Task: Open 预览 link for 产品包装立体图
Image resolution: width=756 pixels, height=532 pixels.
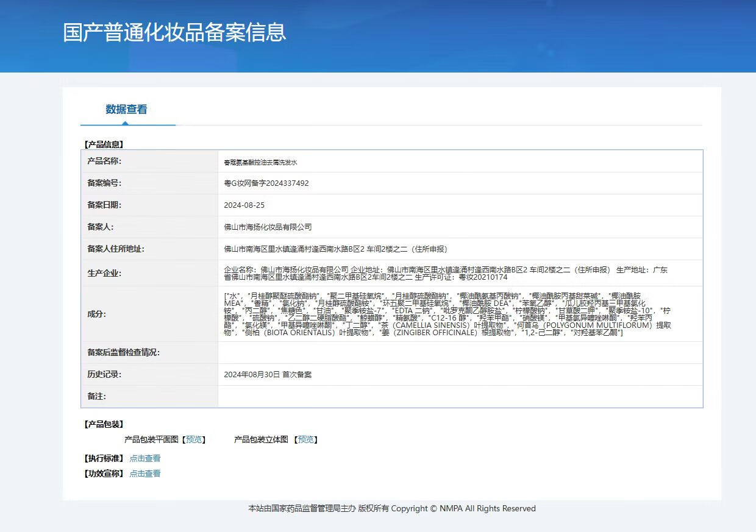Action: pyautogui.click(x=307, y=439)
